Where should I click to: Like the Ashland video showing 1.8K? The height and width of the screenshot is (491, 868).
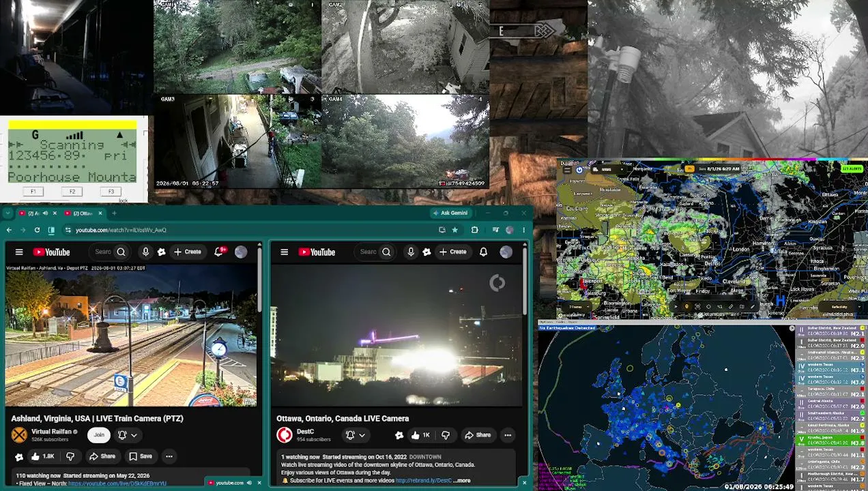click(42, 456)
